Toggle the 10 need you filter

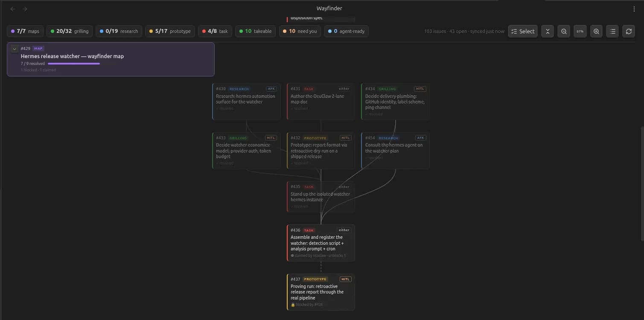[x=300, y=31]
